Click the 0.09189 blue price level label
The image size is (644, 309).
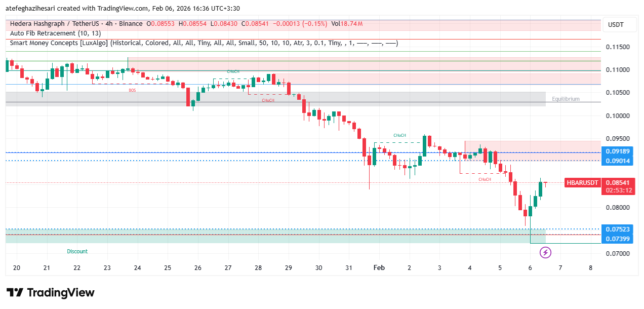pos(618,151)
